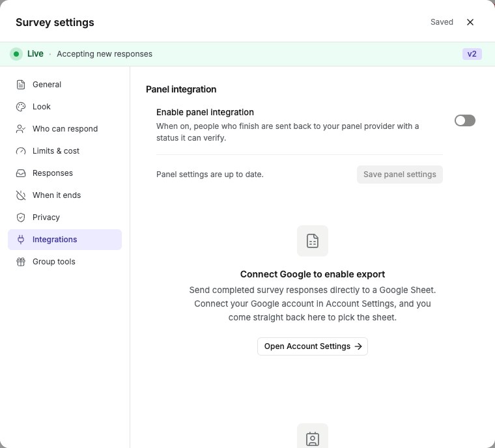Click the When it ends timer icon
This screenshot has width=495, height=448.
point(21,195)
